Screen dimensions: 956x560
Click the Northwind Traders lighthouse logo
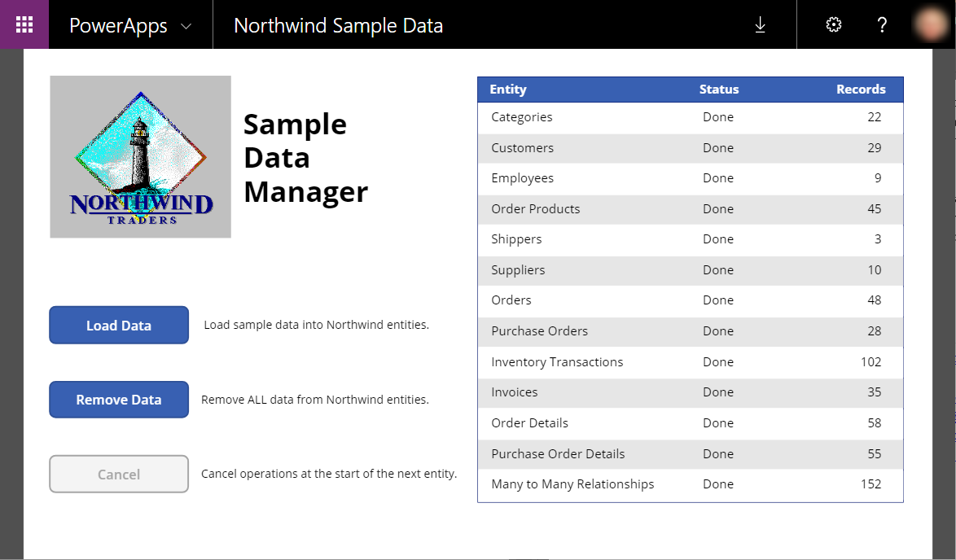click(x=140, y=156)
